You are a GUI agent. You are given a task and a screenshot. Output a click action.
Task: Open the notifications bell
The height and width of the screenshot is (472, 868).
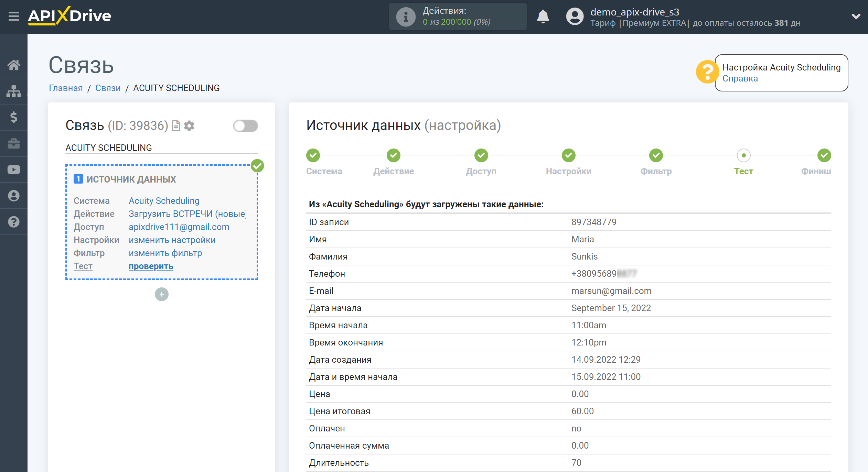tap(543, 17)
